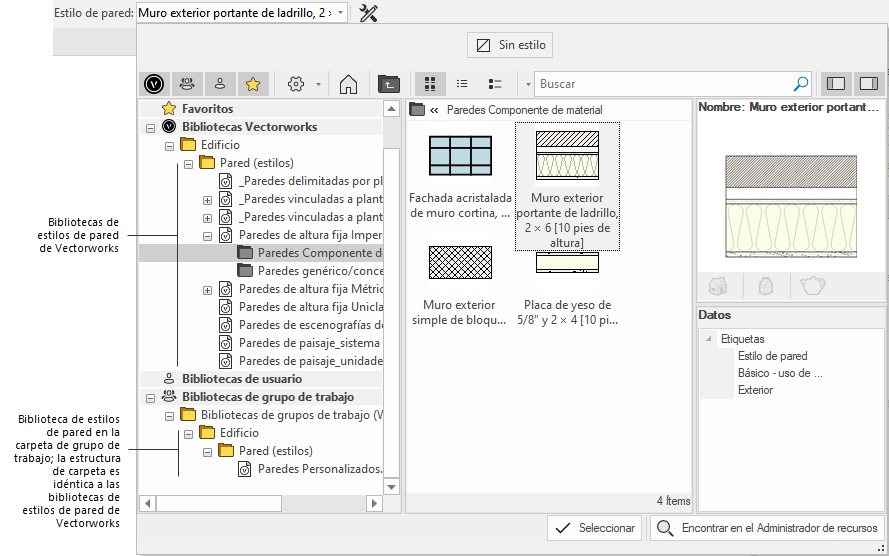889x556 pixels.
Task: Open the wall style settings wrench icon
Action: [368, 12]
